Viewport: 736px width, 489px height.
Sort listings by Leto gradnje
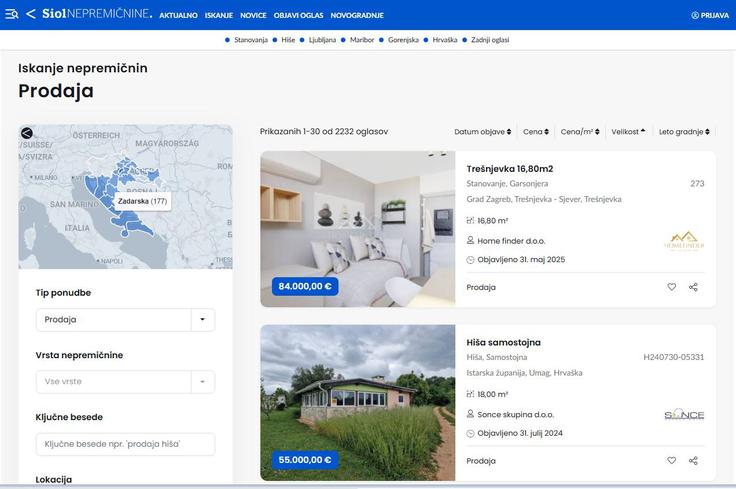(684, 132)
